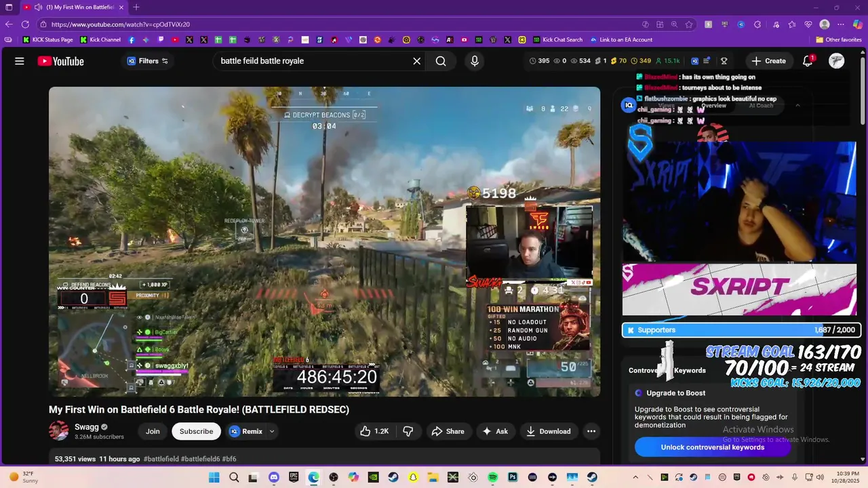The height and width of the screenshot is (488, 868).
Task: Open a new browser tab
Action: 136,7
